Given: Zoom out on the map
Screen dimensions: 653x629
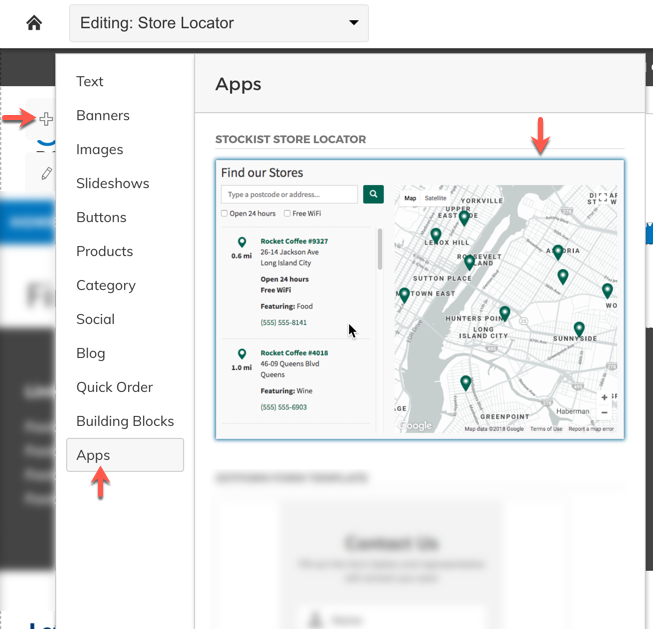Looking at the screenshot, I should click(604, 412).
